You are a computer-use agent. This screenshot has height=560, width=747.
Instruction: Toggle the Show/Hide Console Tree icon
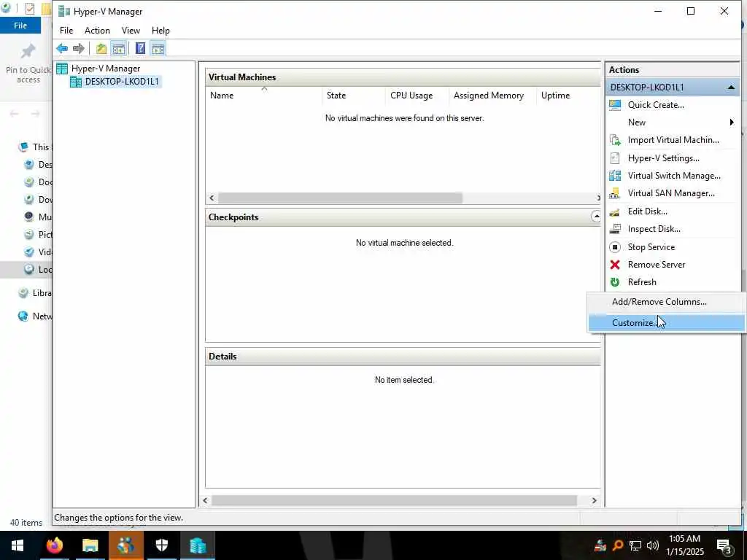click(x=119, y=49)
